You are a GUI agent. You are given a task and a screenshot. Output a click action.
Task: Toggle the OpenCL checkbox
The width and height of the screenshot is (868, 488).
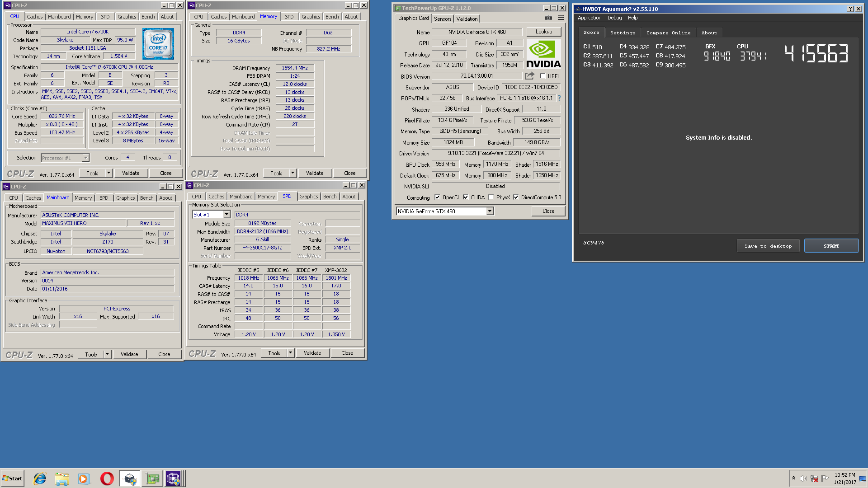click(x=437, y=197)
